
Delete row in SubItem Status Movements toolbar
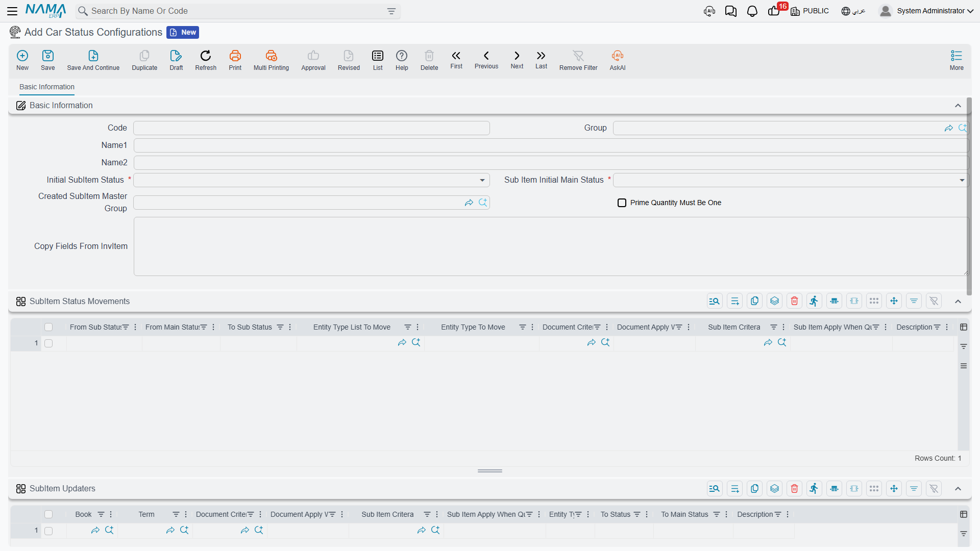(x=794, y=301)
